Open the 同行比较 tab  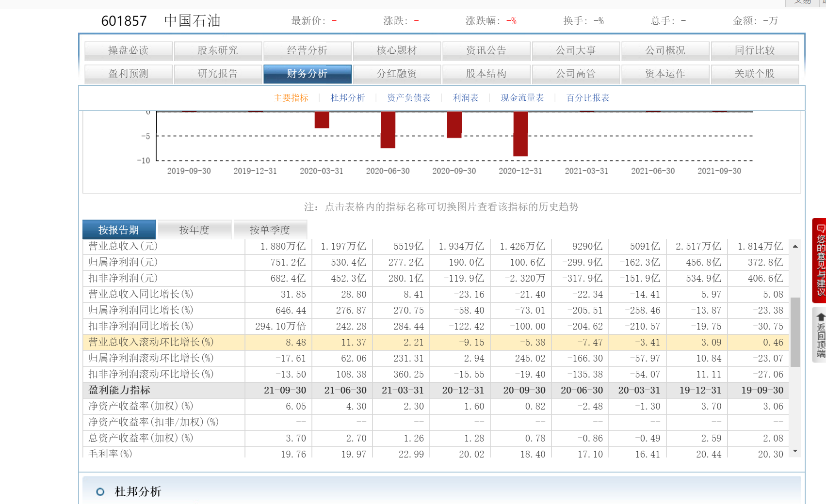[x=755, y=50]
